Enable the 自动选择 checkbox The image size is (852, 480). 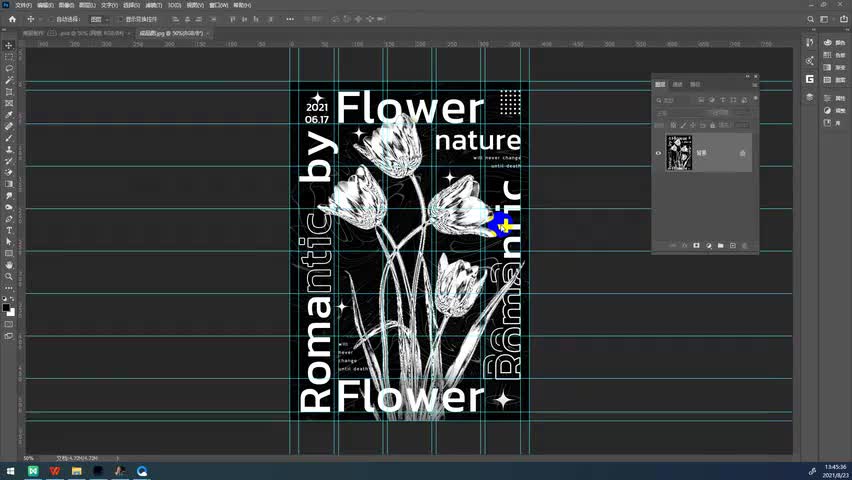[52, 19]
